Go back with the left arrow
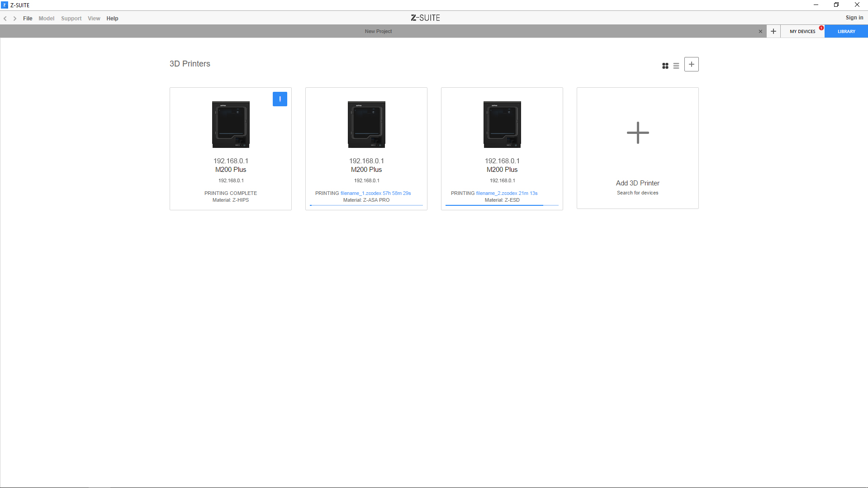This screenshot has height=488, width=868. click(x=5, y=19)
